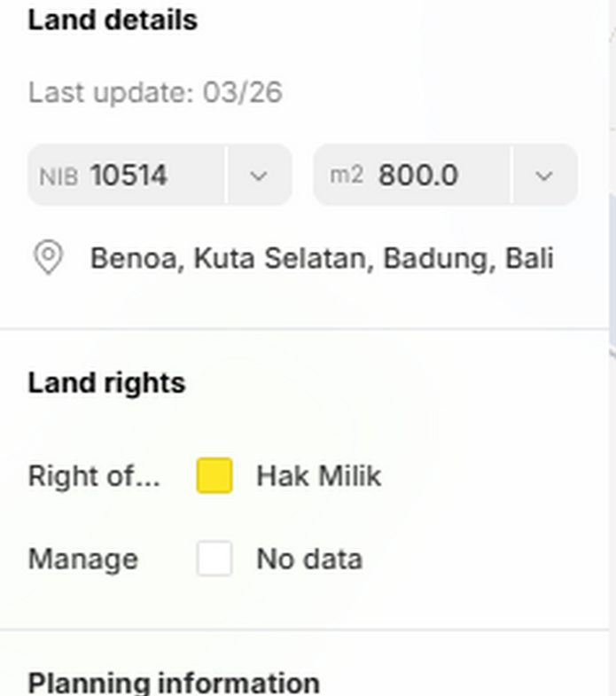
Task: Click the small NIB prefix label
Action: point(58,176)
